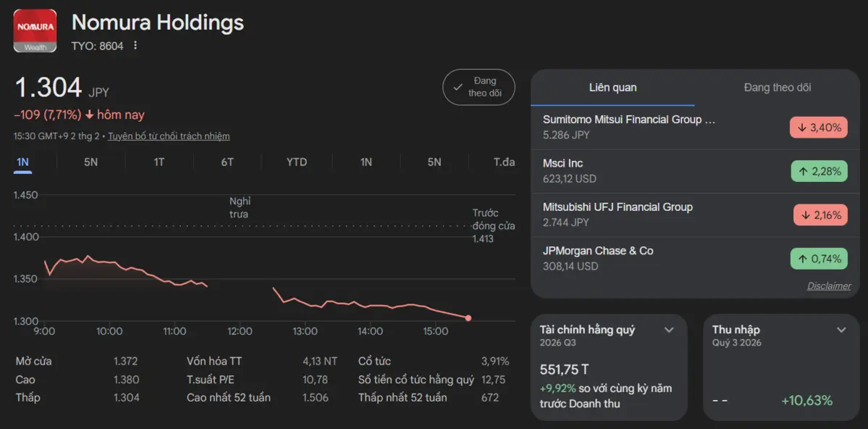Select the T.đa maximum chart range
This screenshot has width=868, height=429.
pos(504,162)
